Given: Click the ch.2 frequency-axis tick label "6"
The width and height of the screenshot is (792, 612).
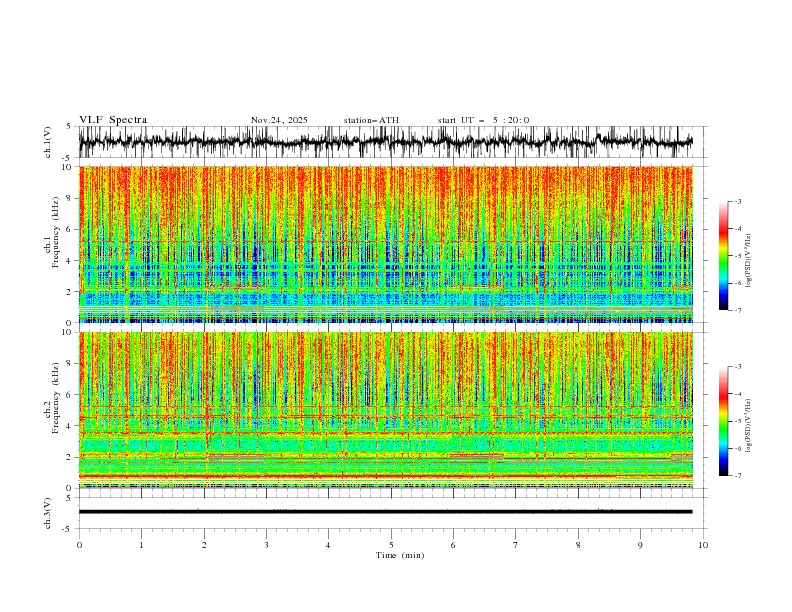Looking at the screenshot, I should click(70, 395).
